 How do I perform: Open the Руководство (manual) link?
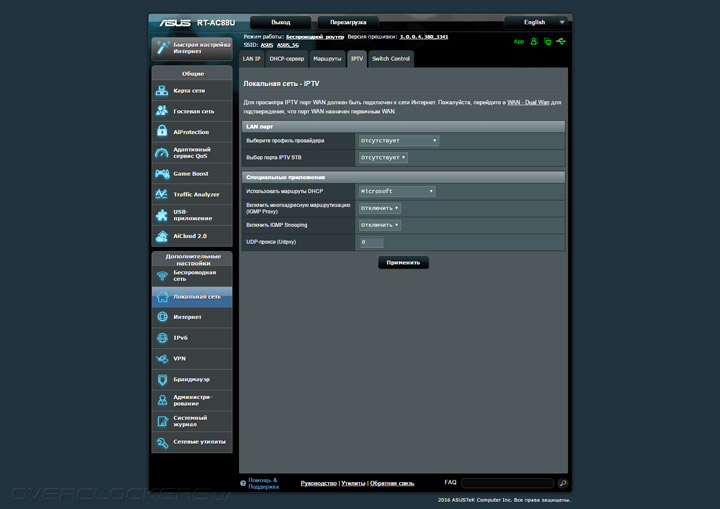[319, 483]
